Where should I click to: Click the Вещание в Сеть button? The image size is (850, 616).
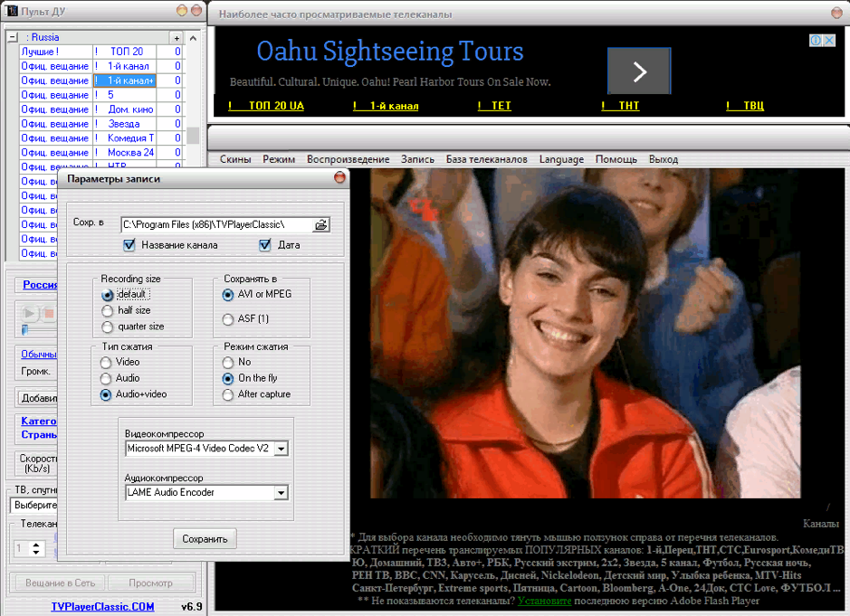[x=60, y=583]
